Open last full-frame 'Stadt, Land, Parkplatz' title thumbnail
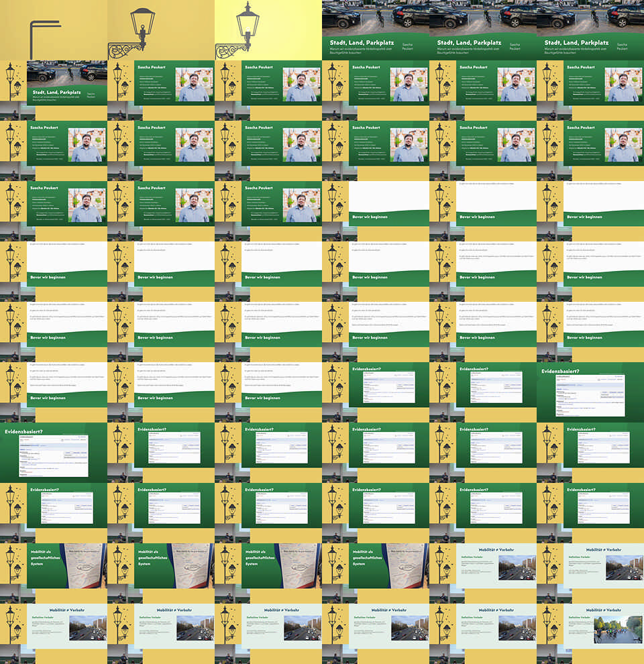Screen dimensions: 644x664 click(590, 30)
